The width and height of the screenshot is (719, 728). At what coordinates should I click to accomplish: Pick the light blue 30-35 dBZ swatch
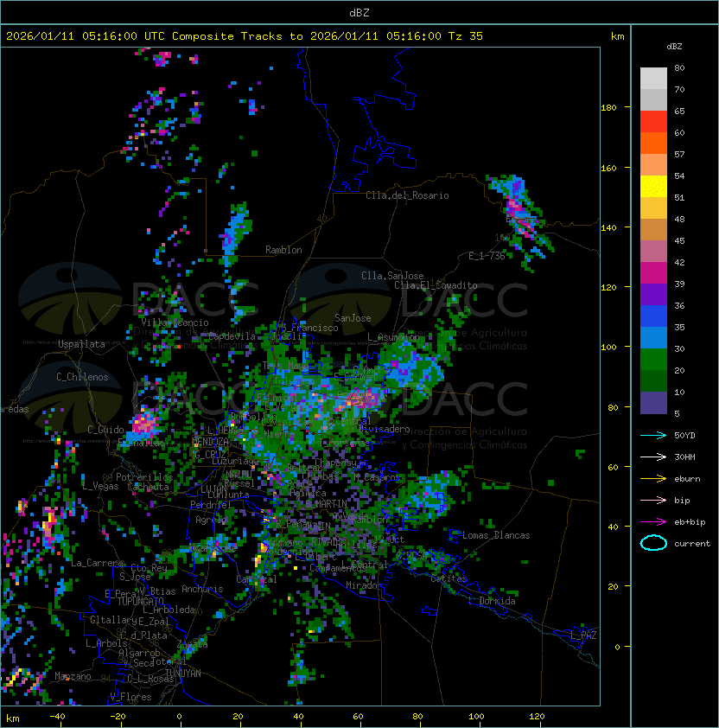click(653, 338)
